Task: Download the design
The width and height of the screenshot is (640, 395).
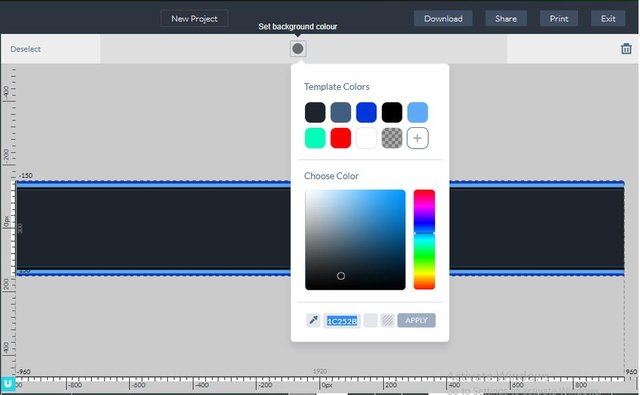Action: (x=443, y=18)
